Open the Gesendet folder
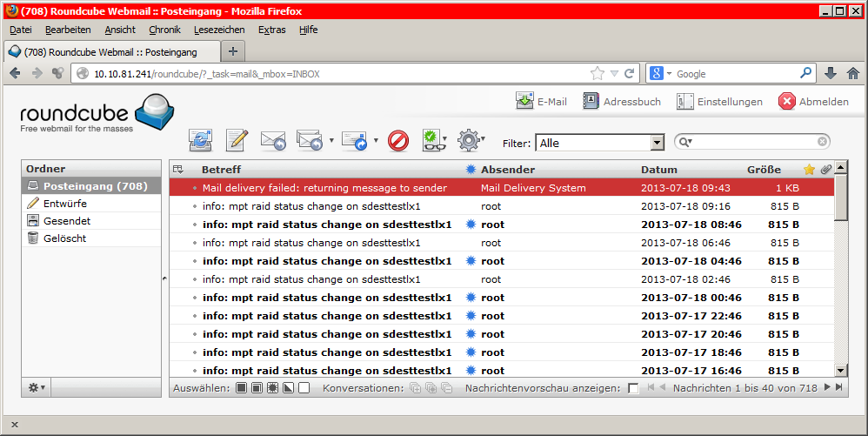 pos(67,221)
